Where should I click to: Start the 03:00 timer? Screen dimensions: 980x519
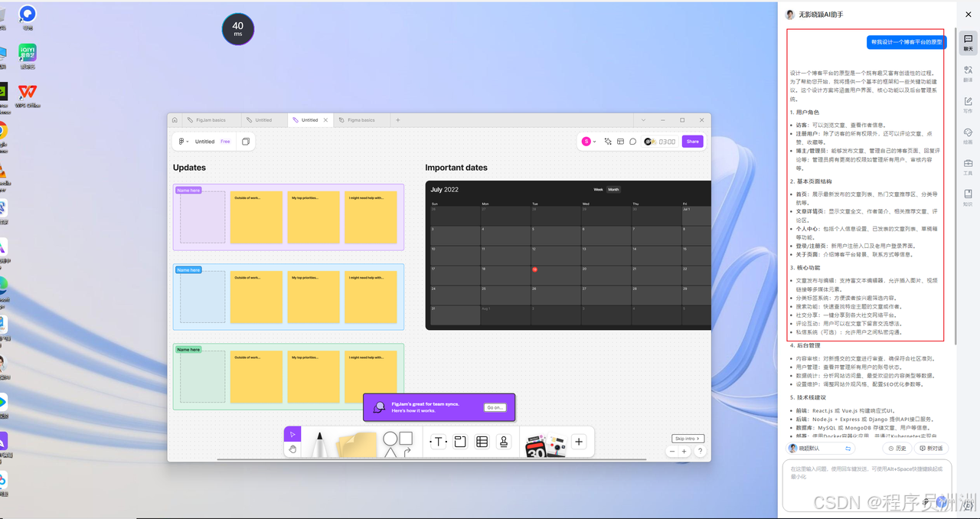pos(661,142)
